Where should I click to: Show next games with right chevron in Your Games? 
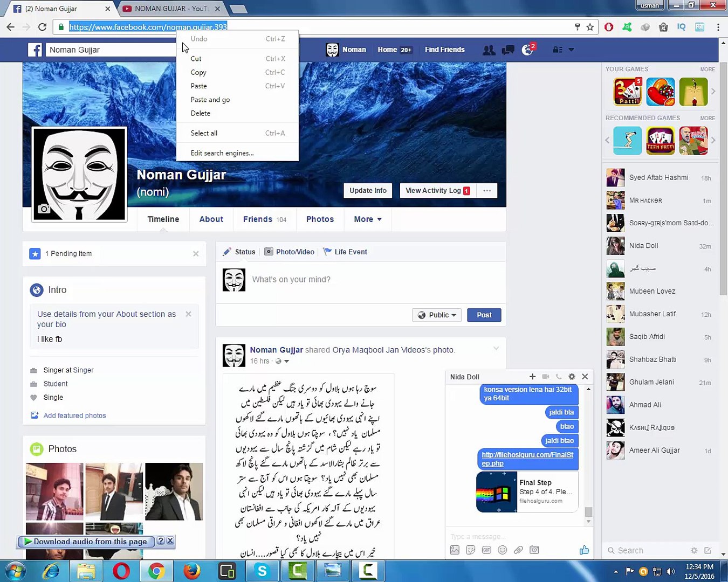(x=713, y=92)
